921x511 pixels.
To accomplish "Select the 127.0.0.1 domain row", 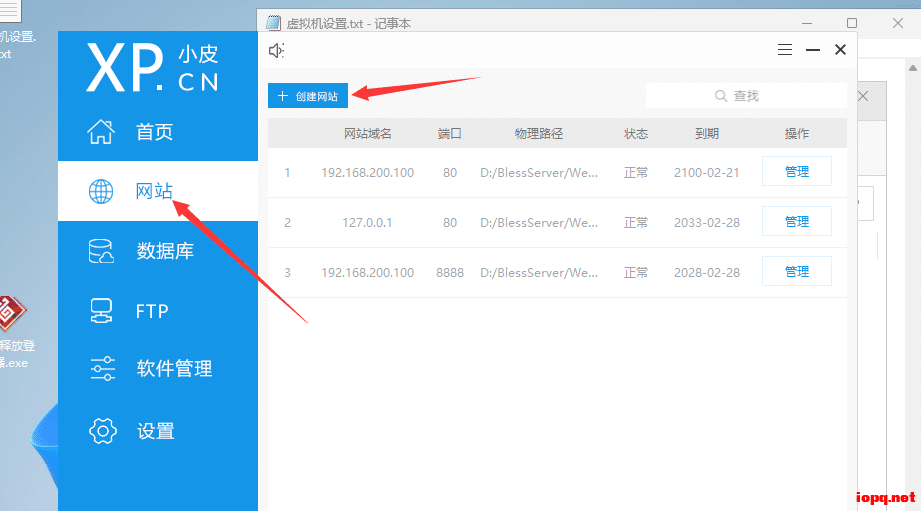I will pyautogui.click(x=367, y=222).
